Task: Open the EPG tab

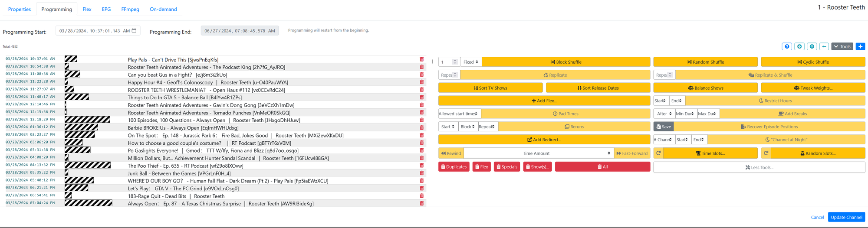Action: (x=106, y=9)
